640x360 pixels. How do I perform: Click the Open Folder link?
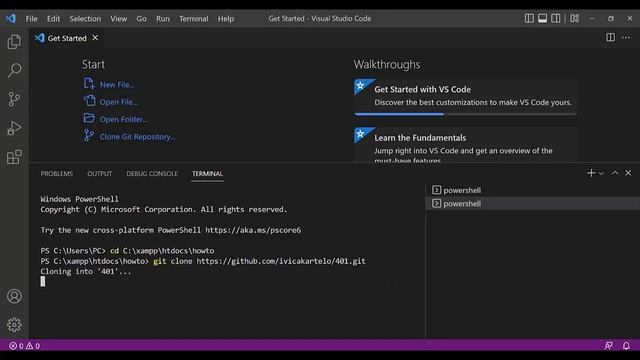[124, 119]
